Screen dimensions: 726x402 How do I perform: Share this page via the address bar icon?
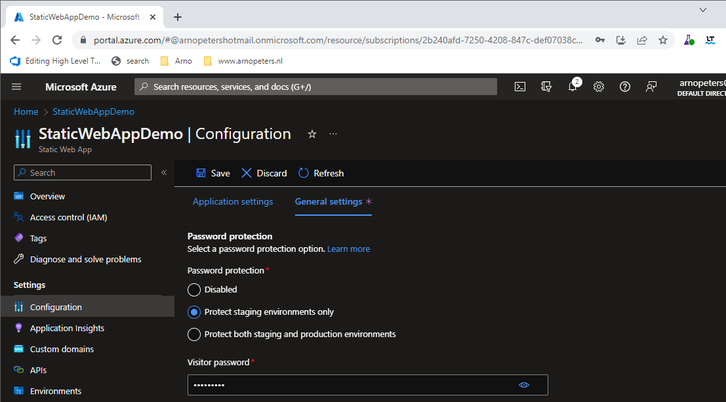tap(642, 40)
